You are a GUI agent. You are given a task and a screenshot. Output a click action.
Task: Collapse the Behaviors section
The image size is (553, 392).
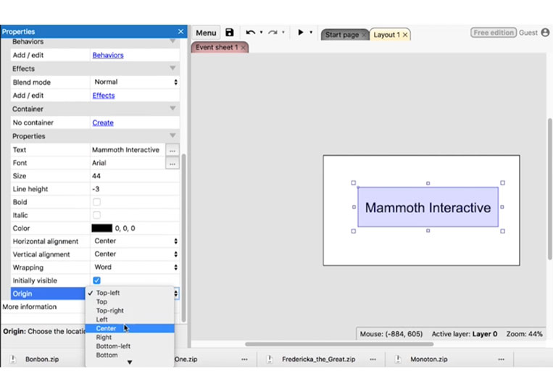(172, 41)
